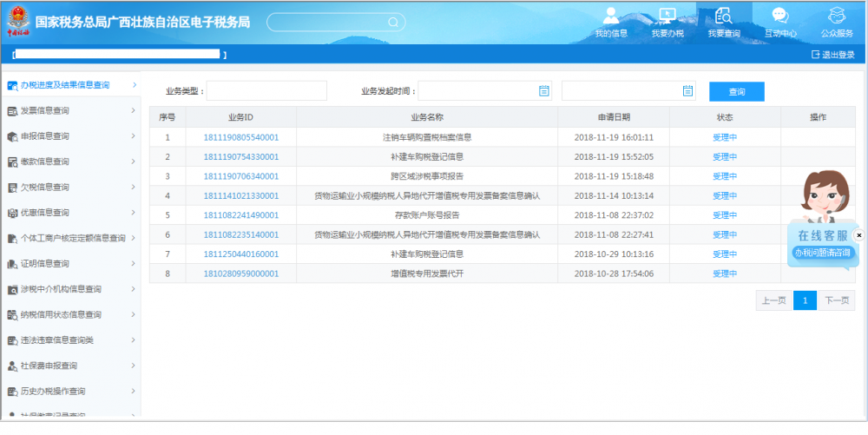Click the 业务类型 input field

(x=266, y=90)
